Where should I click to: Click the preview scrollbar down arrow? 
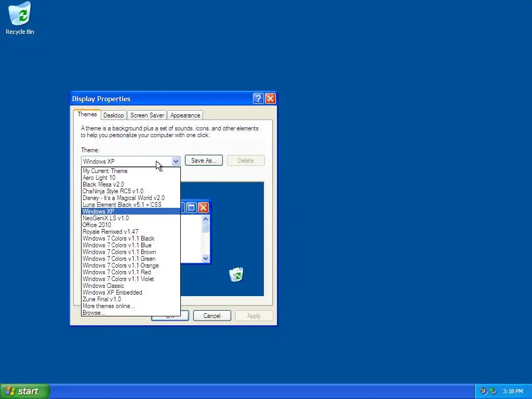(x=205, y=259)
